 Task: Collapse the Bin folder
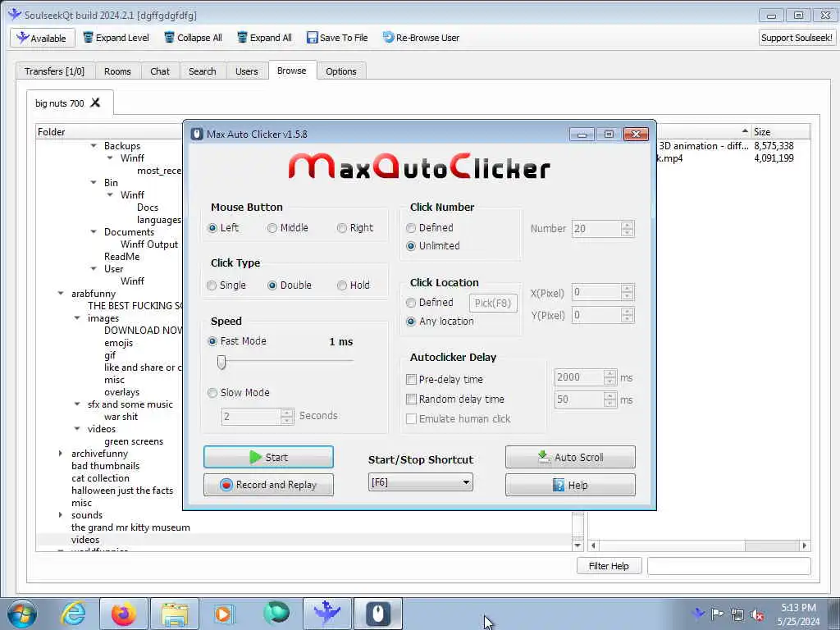click(x=94, y=183)
